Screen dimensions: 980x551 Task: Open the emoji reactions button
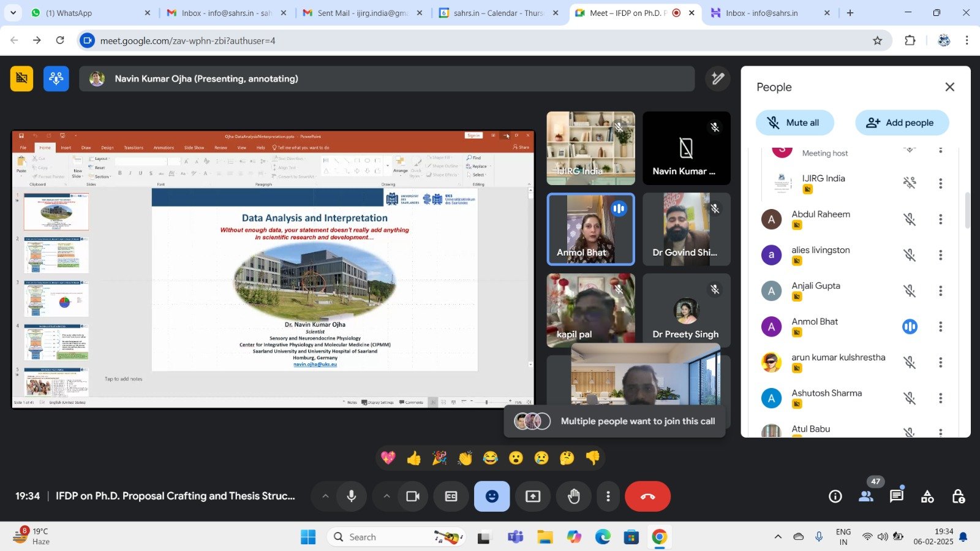[491, 496]
